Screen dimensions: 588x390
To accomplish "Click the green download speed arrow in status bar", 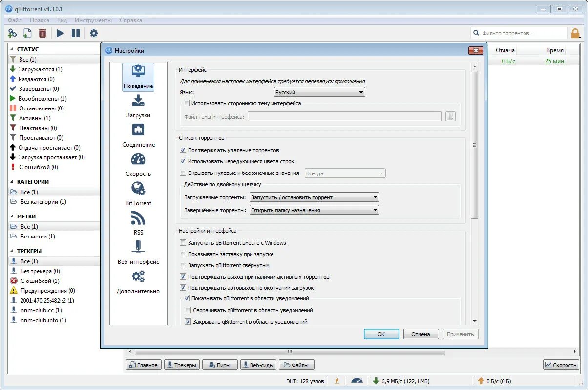I will pyautogui.click(x=376, y=381).
